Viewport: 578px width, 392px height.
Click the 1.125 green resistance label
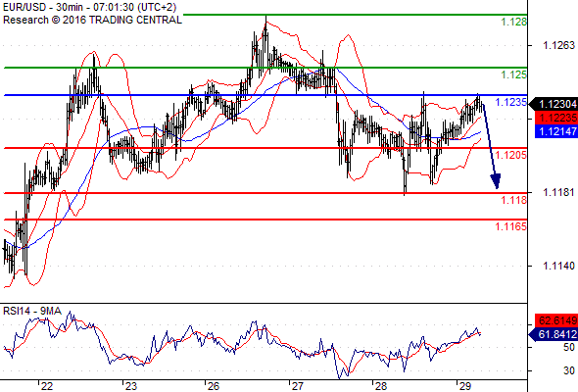[514, 74]
